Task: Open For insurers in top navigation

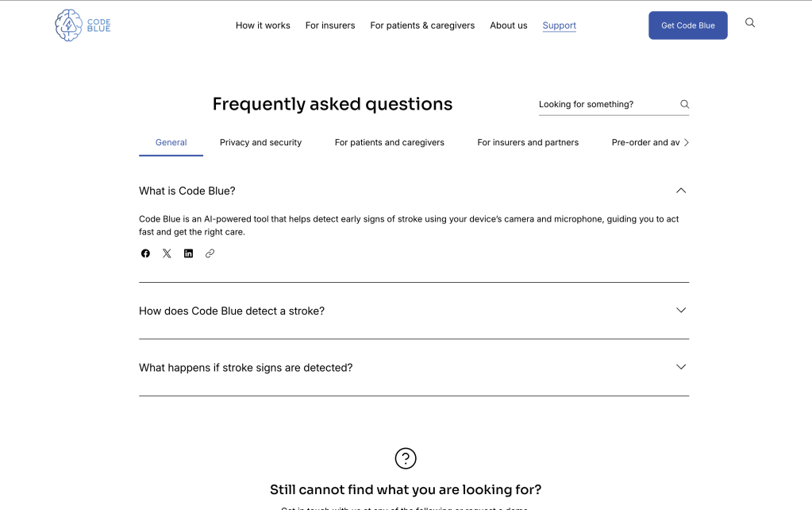Action: pos(330,25)
